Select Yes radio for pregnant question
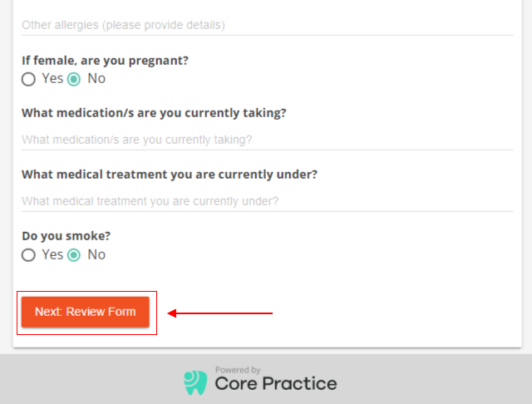532x404 pixels. point(28,79)
